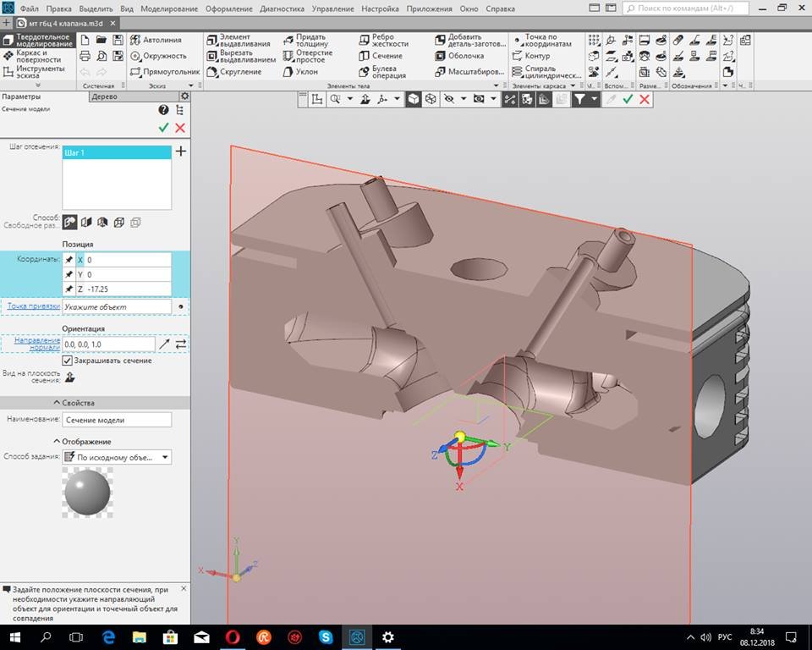Switch to the Дерево tab

[104, 96]
